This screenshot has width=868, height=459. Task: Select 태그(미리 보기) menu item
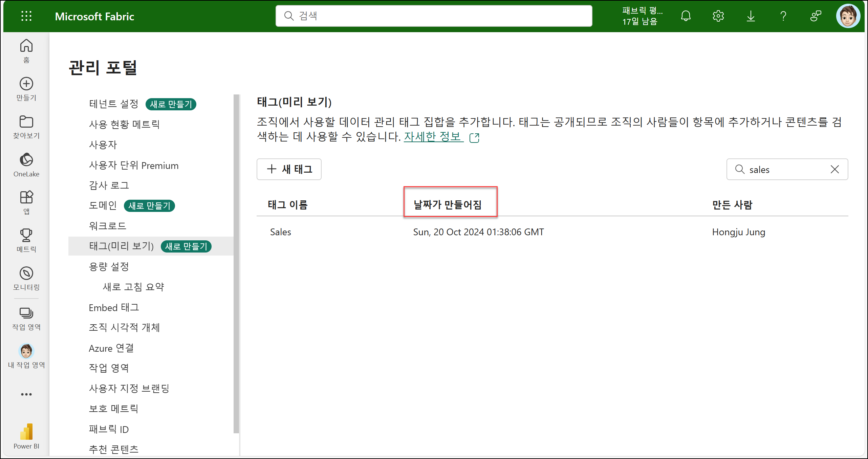(151, 246)
